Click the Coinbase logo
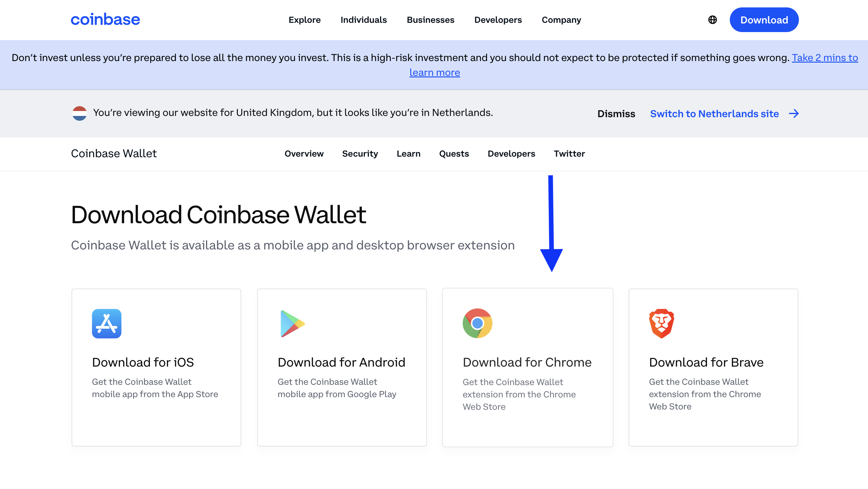Image resolution: width=868 pixels, height=489 pixels. [105, 19]
